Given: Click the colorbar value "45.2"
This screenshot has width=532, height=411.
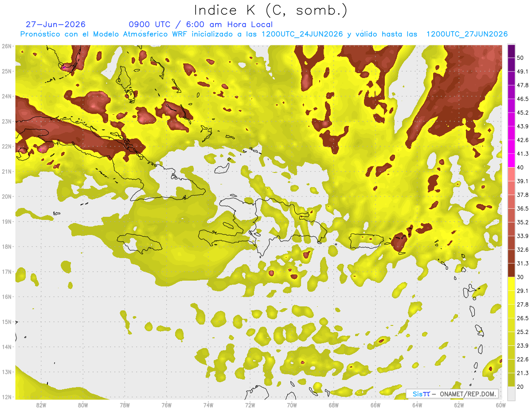Looking at the screenshot, I should [x=522, y=113].
